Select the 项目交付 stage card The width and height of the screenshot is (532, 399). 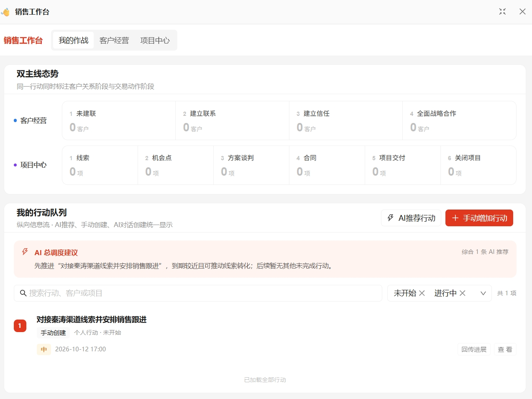403,165
